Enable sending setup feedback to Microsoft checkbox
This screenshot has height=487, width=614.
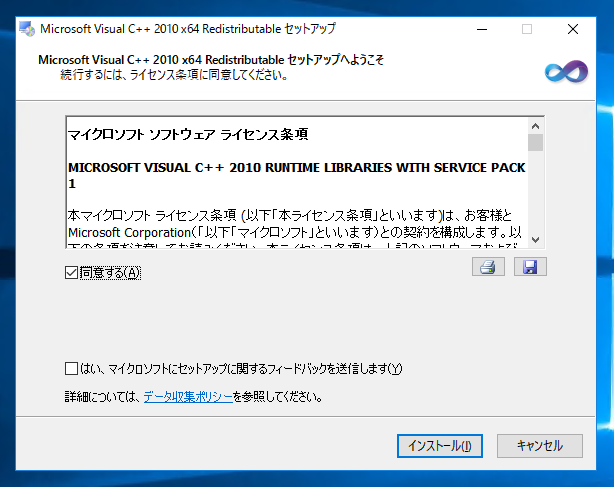[71, 368]
